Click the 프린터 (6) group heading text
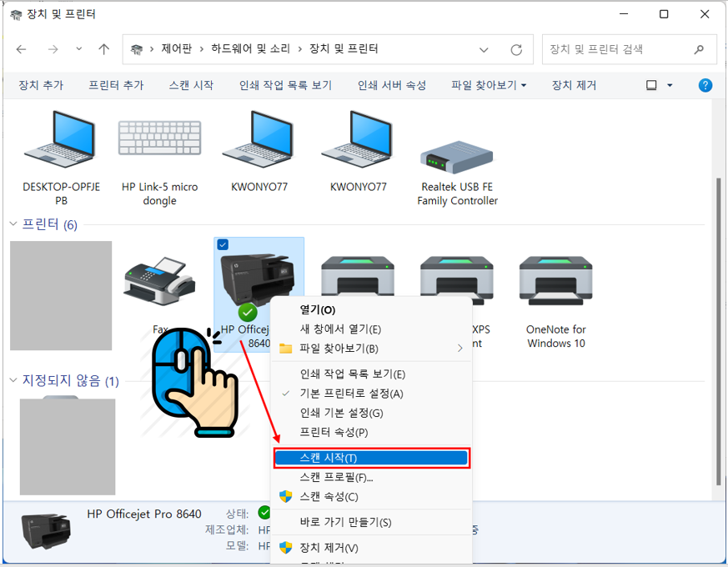This screenshot has height=567, width=728. pos(50,224)
